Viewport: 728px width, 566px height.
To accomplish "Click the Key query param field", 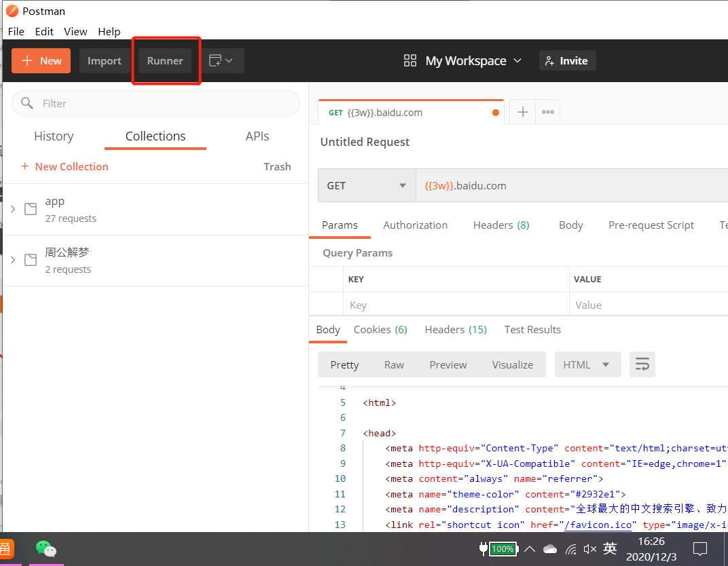I will (x=456, y=305).
